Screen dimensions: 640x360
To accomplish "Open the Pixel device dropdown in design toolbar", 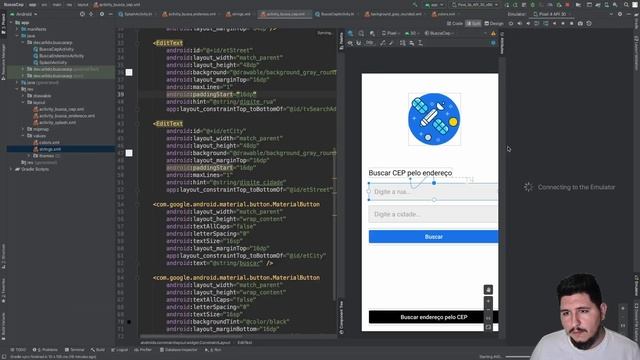I will click(x=390, y=33).
